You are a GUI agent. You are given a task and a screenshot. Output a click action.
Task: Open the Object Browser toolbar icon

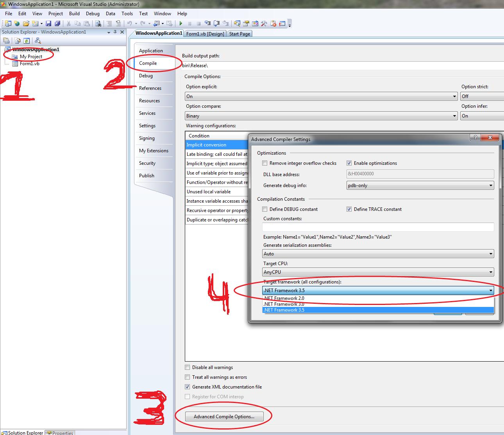click(x=255, y=23)
